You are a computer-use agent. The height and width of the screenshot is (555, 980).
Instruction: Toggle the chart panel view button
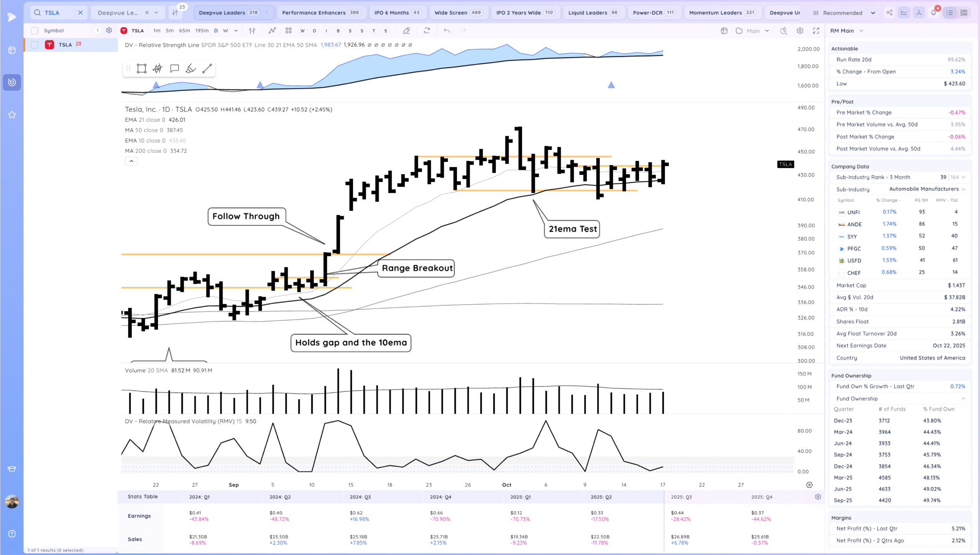[x=904, y=13]
